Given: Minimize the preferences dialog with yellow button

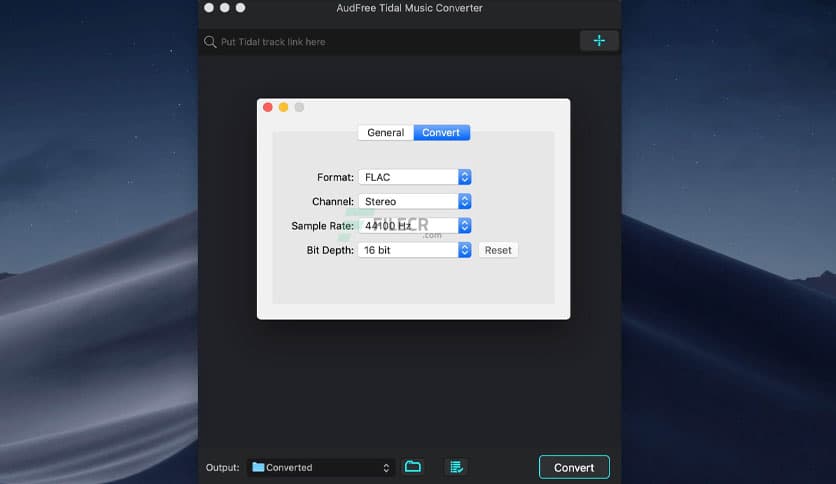Looking at the screenshot, I should (284, 107).
